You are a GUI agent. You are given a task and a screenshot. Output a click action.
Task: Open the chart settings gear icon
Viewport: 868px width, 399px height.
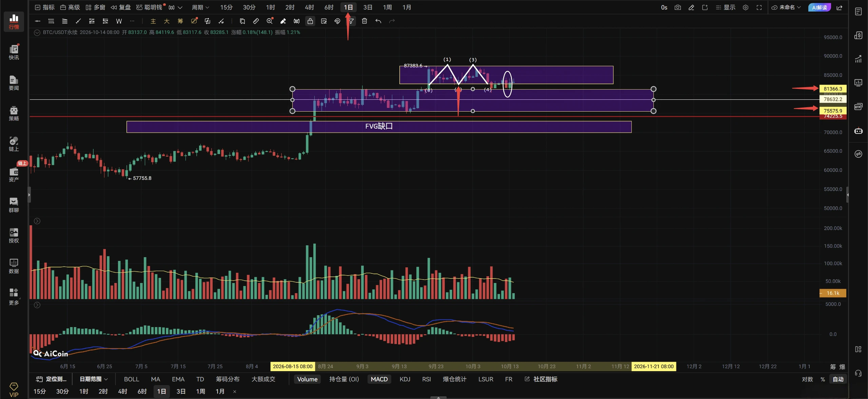pyautogui.click(x=746, y=7)
